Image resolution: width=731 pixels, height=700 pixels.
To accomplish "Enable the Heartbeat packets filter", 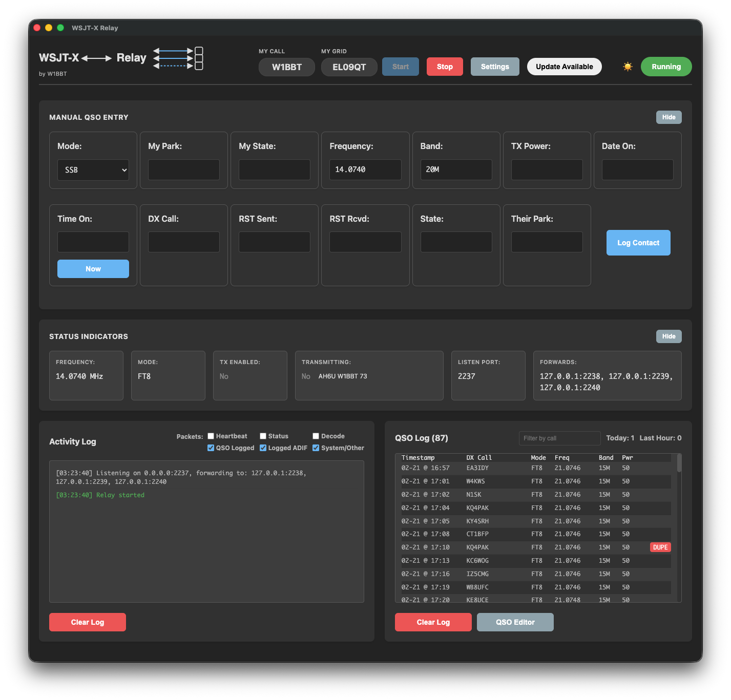I will pos(211,436).
